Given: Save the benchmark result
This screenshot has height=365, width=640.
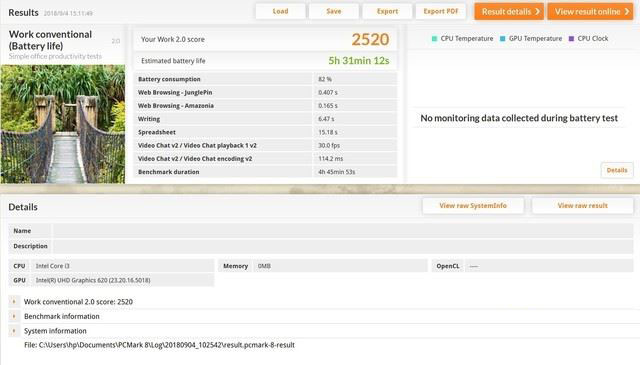Looking at the screenshot, I should (x=334, y=11).
